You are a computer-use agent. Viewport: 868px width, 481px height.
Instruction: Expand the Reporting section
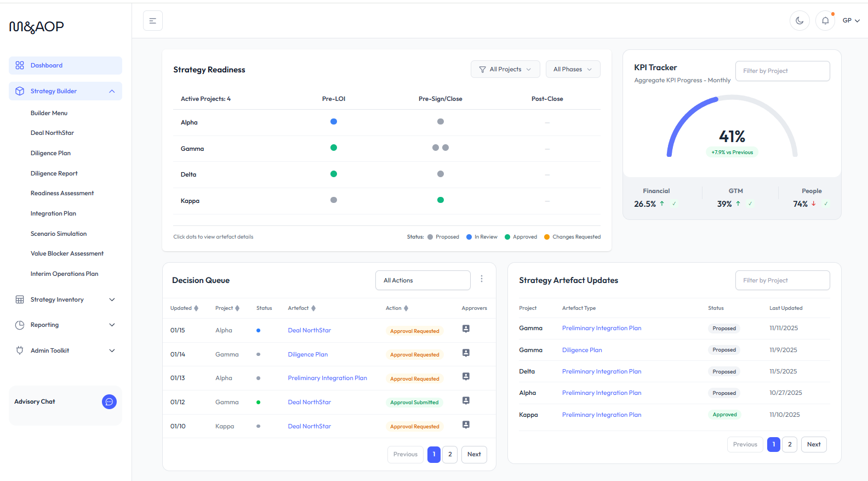(65, 325)
